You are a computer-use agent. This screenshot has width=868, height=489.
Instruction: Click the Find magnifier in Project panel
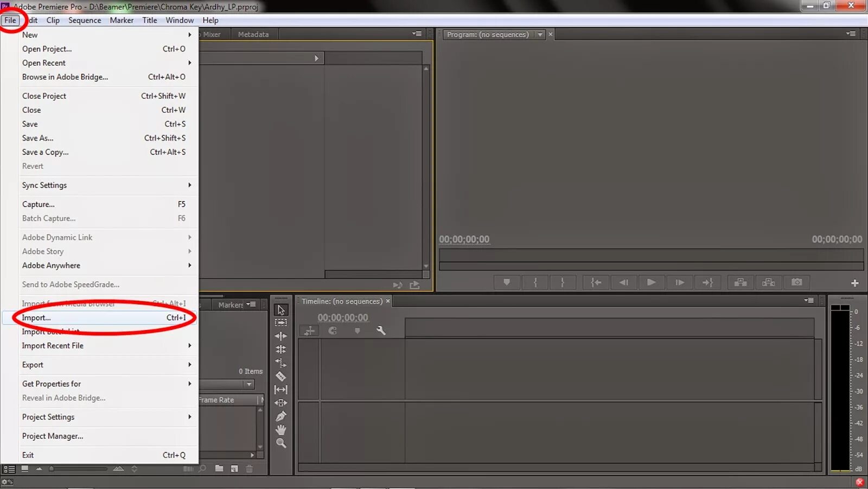coord(202,468)
